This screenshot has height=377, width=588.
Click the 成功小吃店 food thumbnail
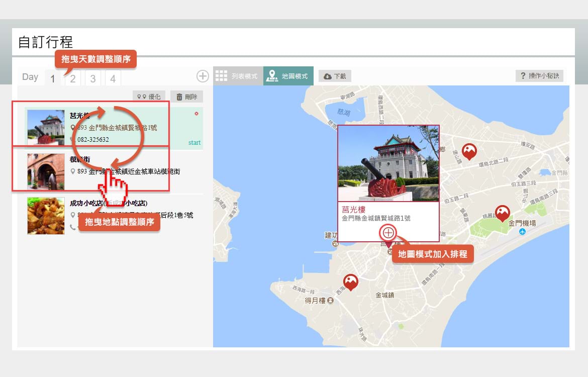pyautogui.click(x=46, y=216)
